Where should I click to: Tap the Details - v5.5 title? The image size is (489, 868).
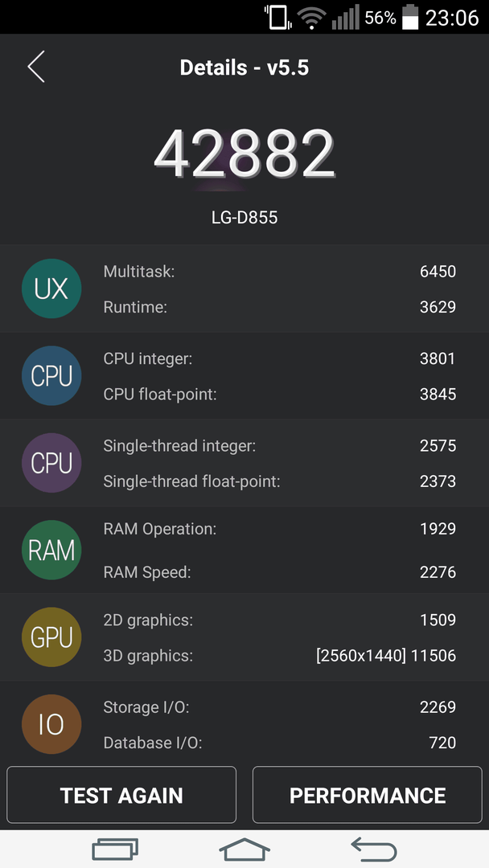pyautogui.click(x=244, y=68)
